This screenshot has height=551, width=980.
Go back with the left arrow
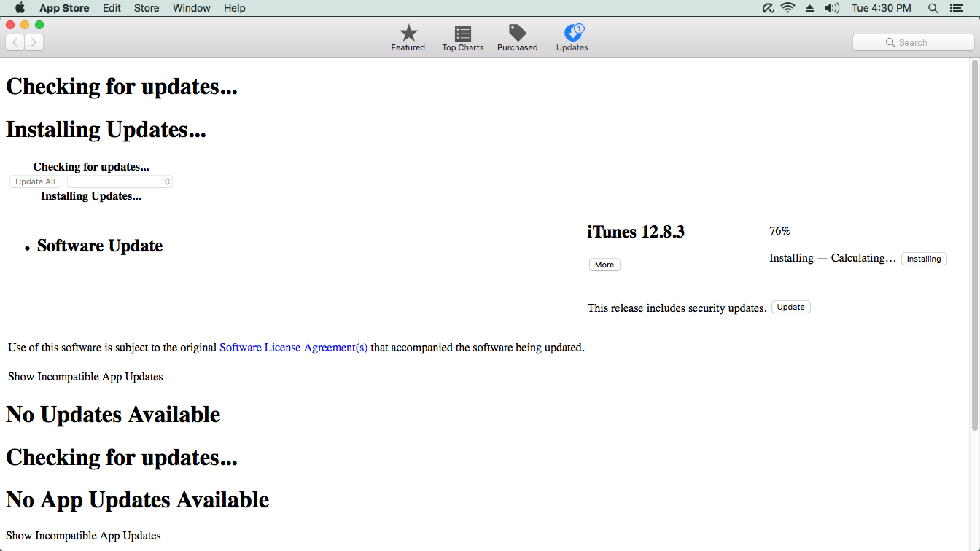tap(15, 42)
